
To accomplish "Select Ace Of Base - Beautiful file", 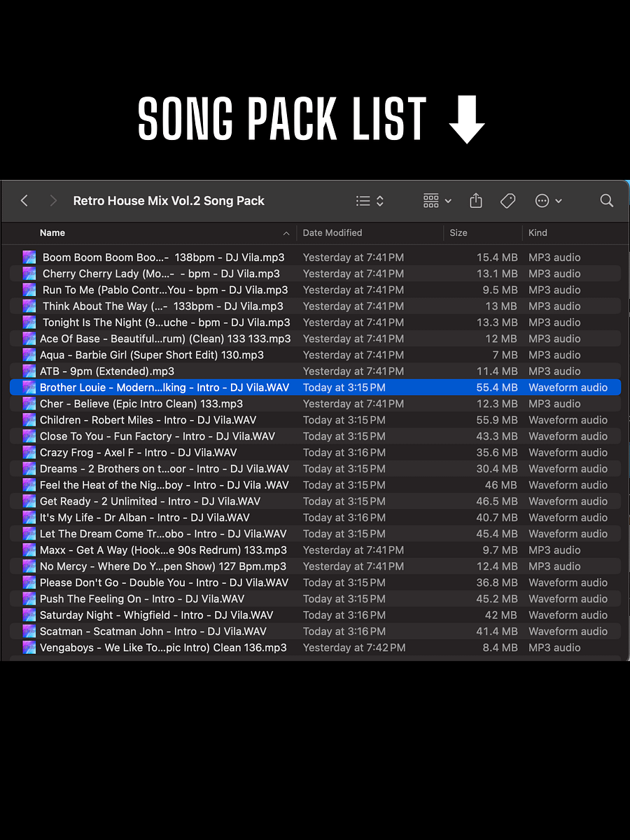I will (x=315, y=339).
